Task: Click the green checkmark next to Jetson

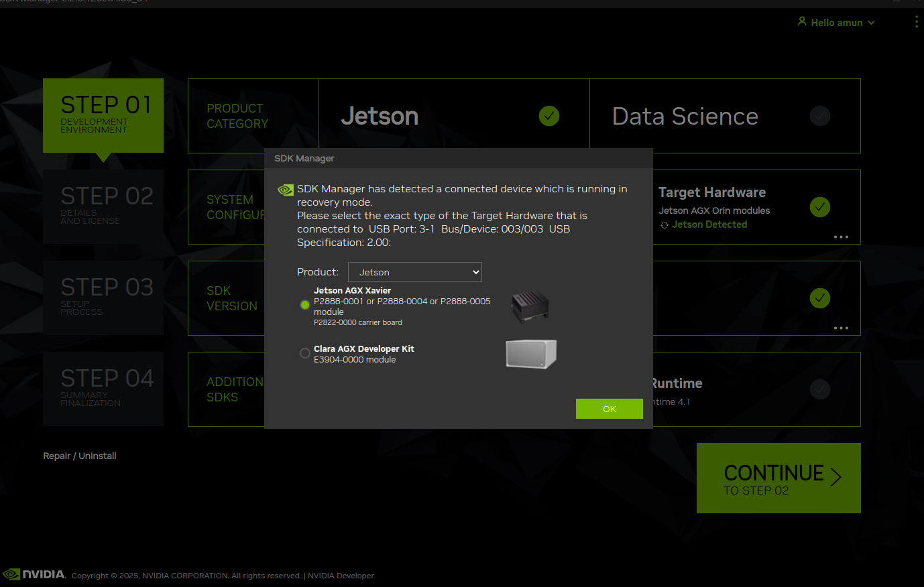Action: tap(549, 116)
